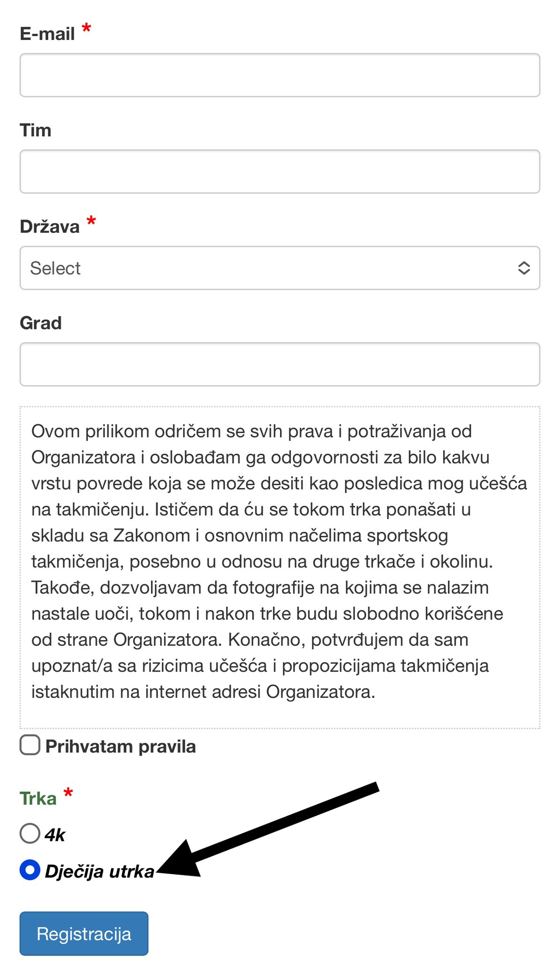
Task: Choose the Dječija utrka radio button
Action: pyautogui.click(x=30, y=870)
